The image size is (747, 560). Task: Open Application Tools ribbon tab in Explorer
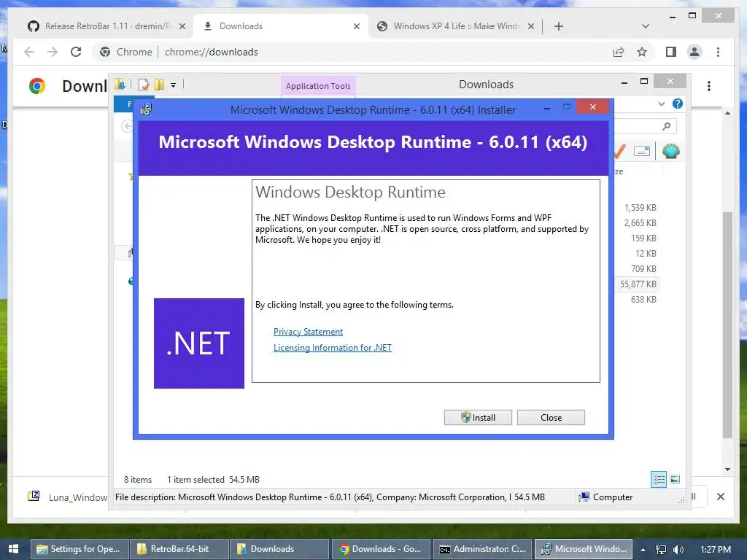[x=318, y=86]
